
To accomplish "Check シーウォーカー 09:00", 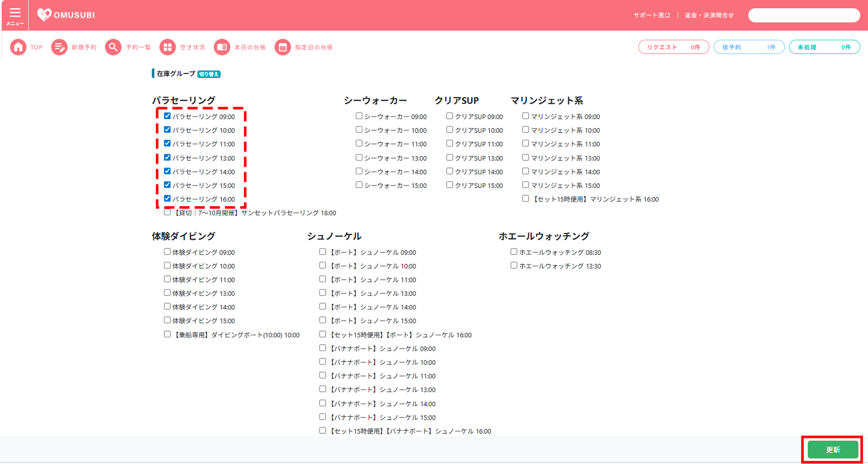I will click(x=359, y=116).
